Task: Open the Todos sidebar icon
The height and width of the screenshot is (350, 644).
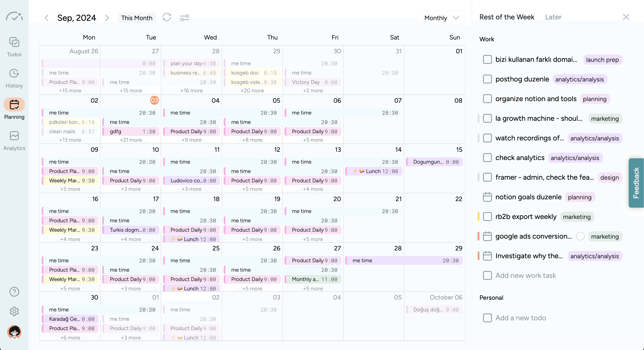Action: (x=14, y=47)
